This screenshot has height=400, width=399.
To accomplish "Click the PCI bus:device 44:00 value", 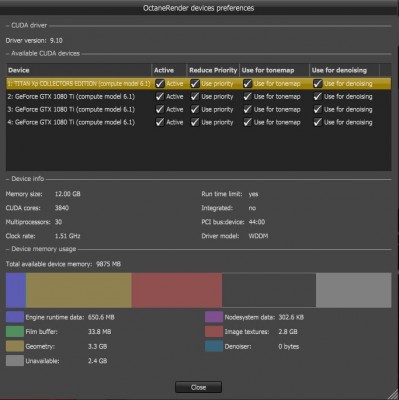I will 257,222.
